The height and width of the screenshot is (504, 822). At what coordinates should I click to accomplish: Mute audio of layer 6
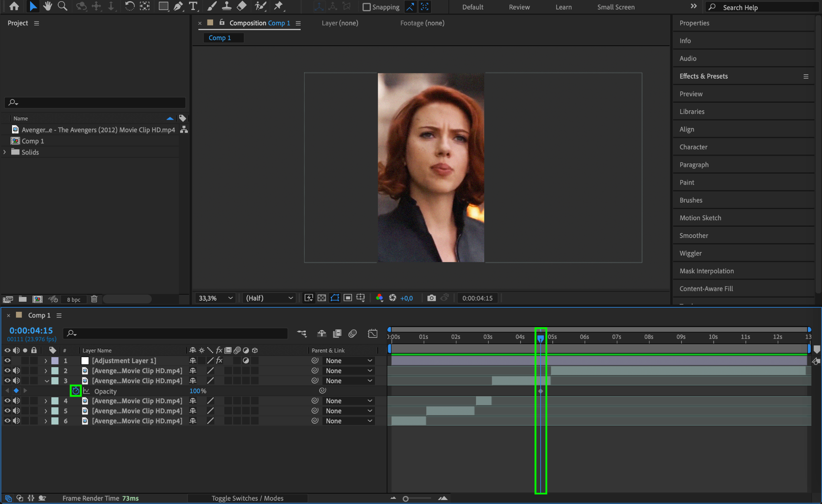(16, 421)
